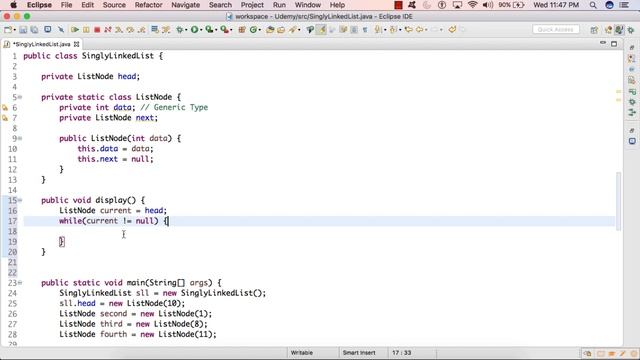Click the volume icon in menu bar

[x=487, y=5]
